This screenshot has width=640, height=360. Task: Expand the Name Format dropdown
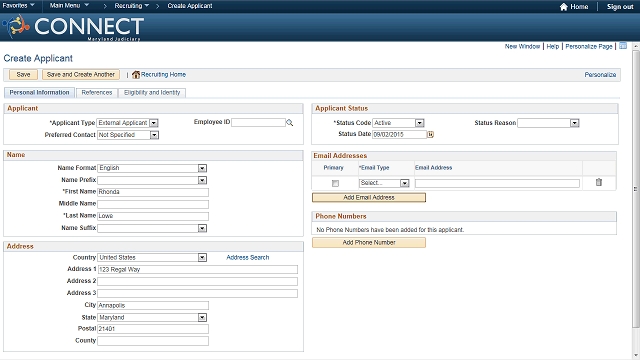pos(202,168)
